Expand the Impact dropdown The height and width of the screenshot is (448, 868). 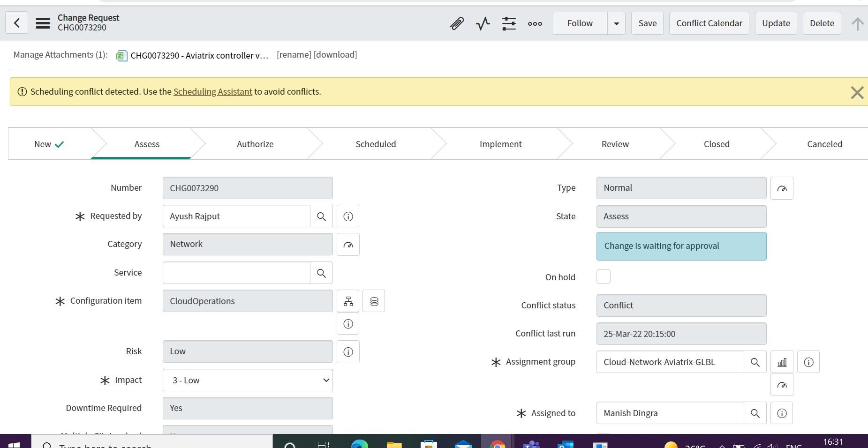click(248, 380)
